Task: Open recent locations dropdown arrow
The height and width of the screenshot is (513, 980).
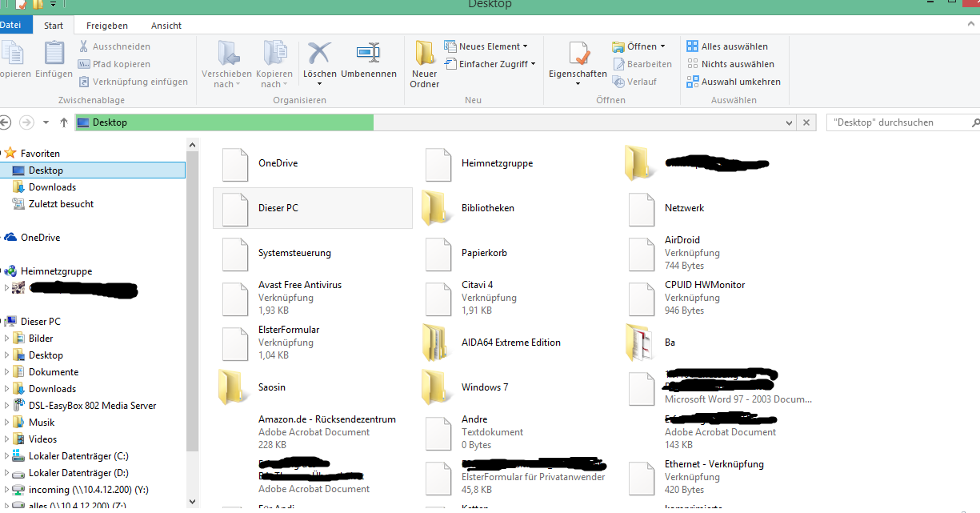Action: pos(46,122)
